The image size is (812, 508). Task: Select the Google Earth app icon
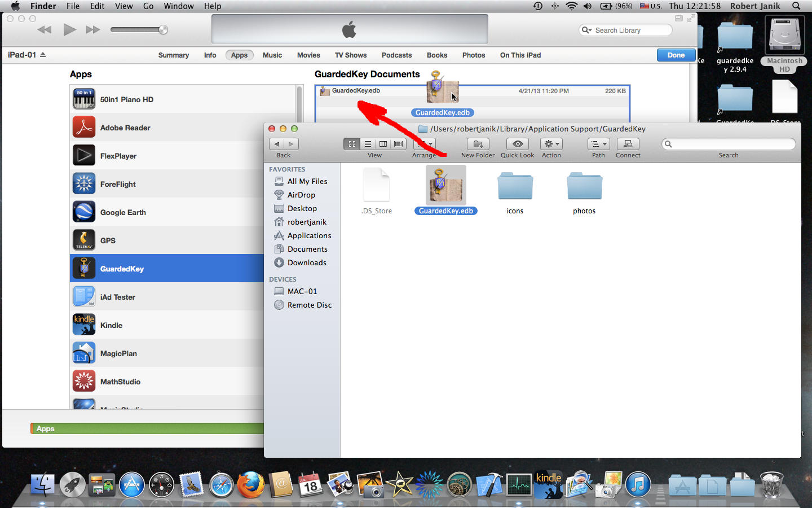point(84,212)
